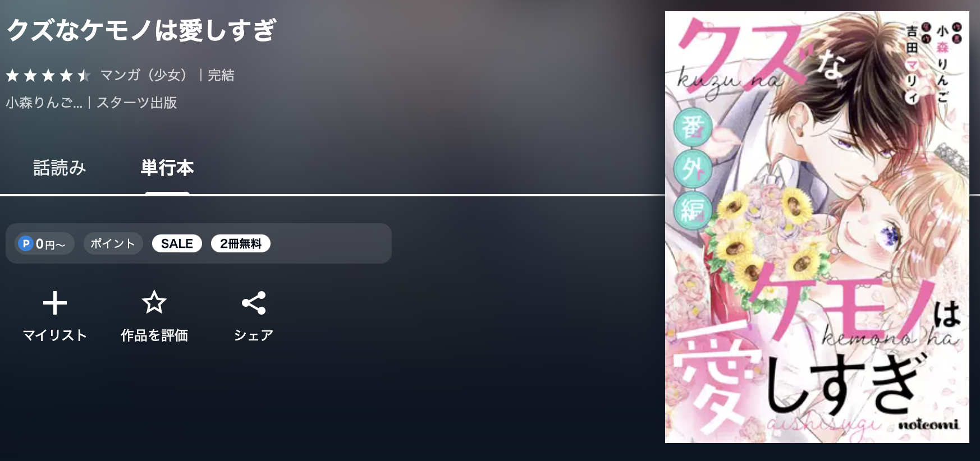980x461 pixels.
Task: Click the half-filled fifth star
Action: 84,75
